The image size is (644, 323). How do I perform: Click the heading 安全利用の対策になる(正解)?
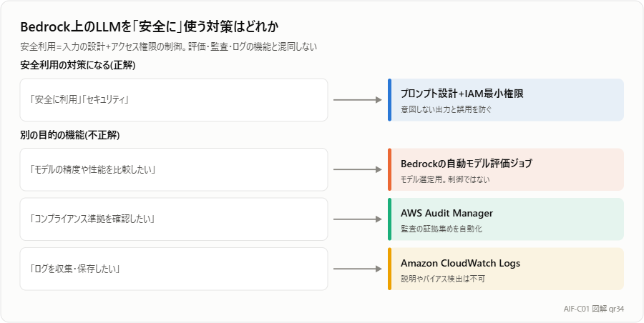coord(78,65)
